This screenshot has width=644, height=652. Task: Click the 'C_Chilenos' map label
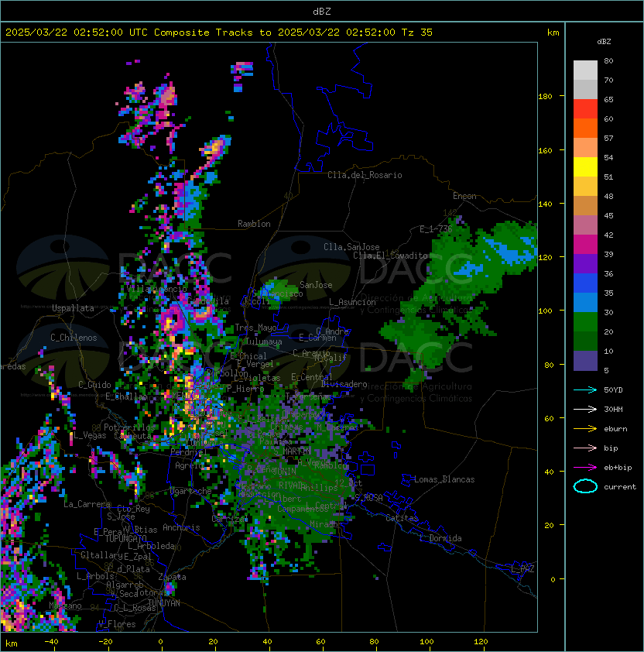click(74, 338)
